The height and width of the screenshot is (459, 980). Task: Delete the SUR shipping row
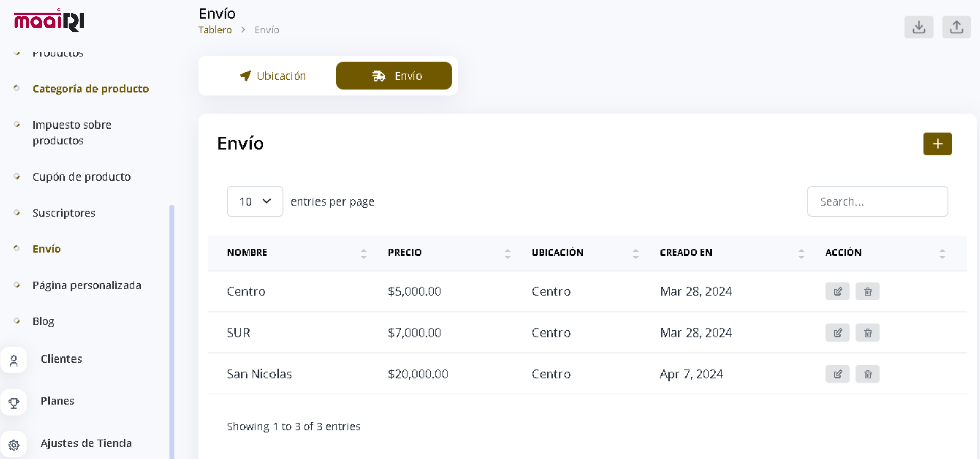coord(868,333)
